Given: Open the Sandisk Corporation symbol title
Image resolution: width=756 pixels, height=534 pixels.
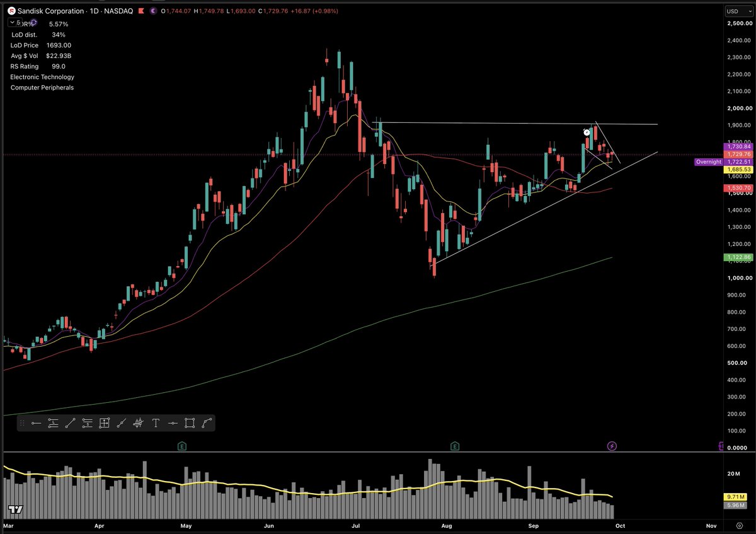Looking at the screenshot, I should [50, 11].
